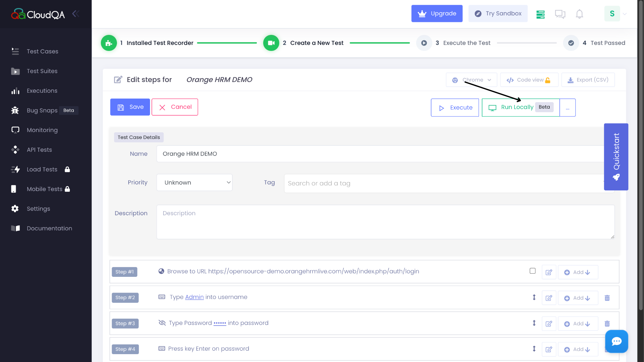Click the green server list icon
Screen dimensions: 644x362
pyautogui.click(x=540, y=14)
